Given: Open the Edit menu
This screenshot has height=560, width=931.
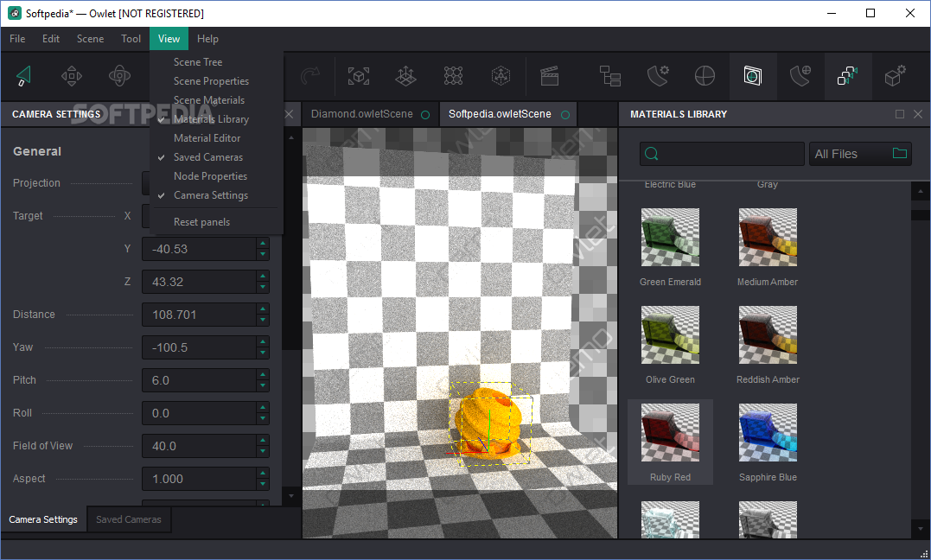Looking at the screenshot, I should pos(50,39).
